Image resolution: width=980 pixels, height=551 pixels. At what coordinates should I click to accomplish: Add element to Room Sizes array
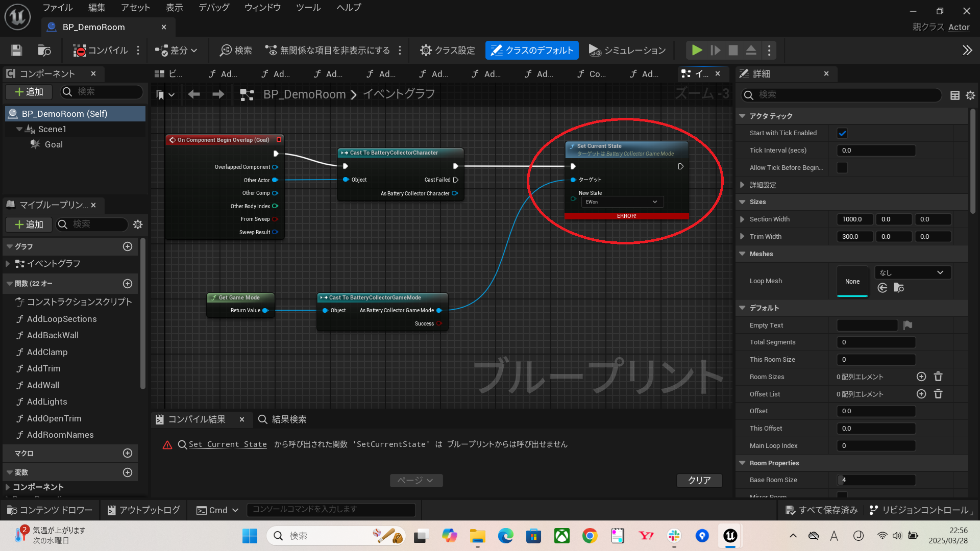921,377
